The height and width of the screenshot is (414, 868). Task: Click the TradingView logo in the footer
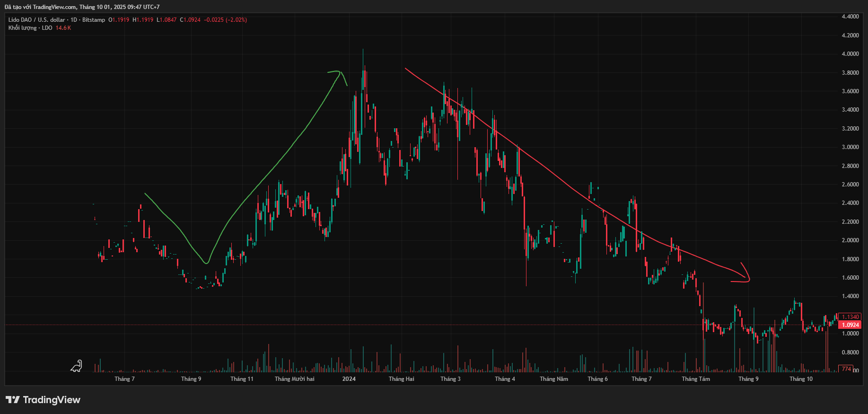tap(43, 400)
